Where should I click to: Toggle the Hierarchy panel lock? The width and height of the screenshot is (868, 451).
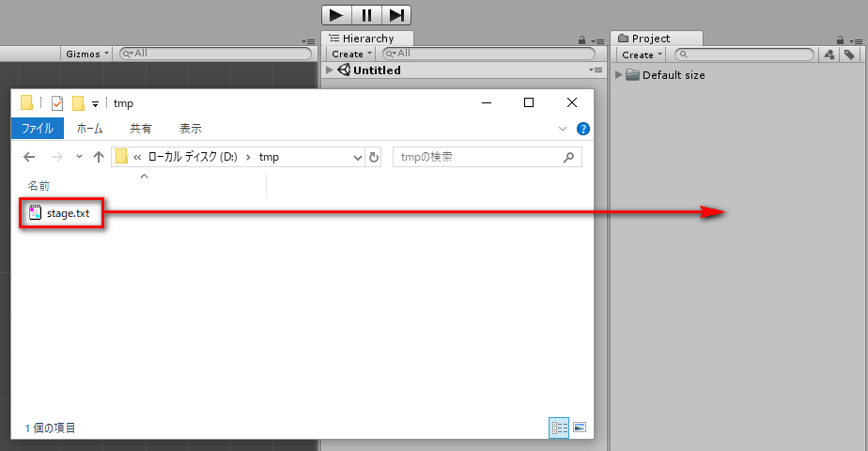(581, 39)
